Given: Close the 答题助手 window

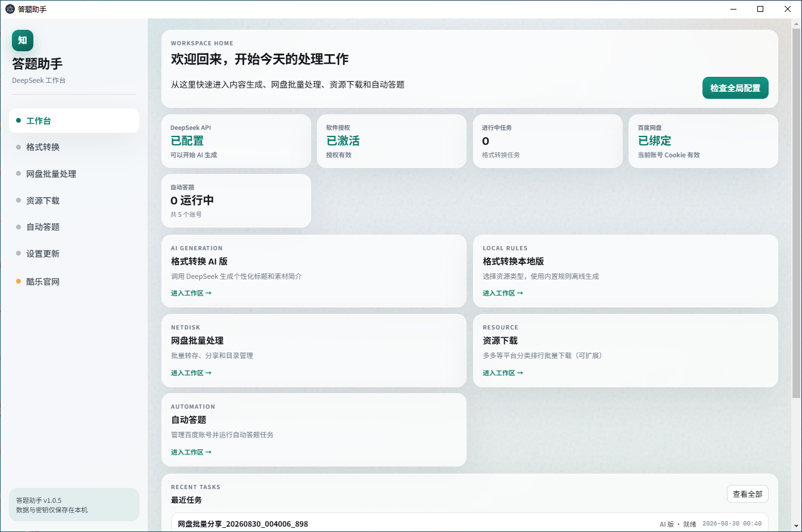Looking at the screenshot, I should click(788, 9).
